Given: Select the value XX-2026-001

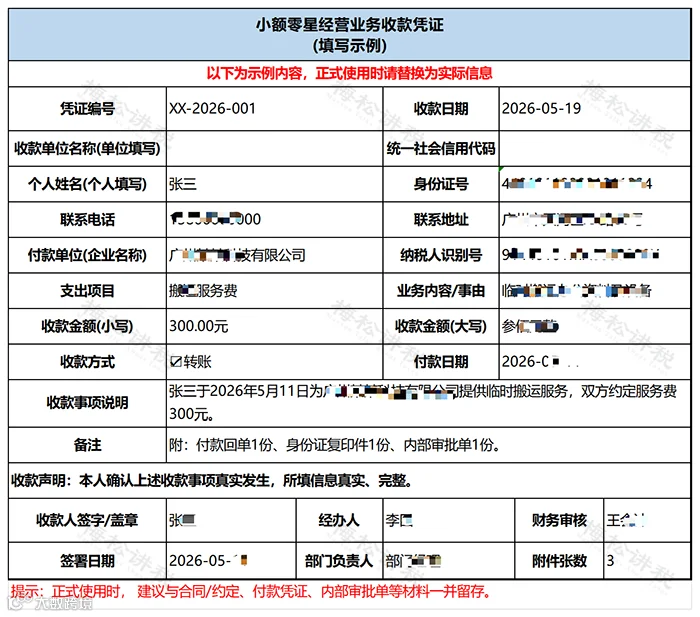Looking at the screenshot, I should click(x=212, y=108).
